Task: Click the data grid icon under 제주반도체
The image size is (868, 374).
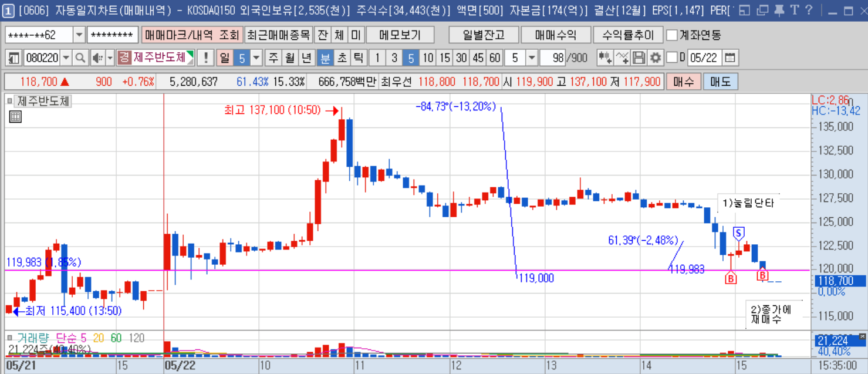Action: (15, 117)
